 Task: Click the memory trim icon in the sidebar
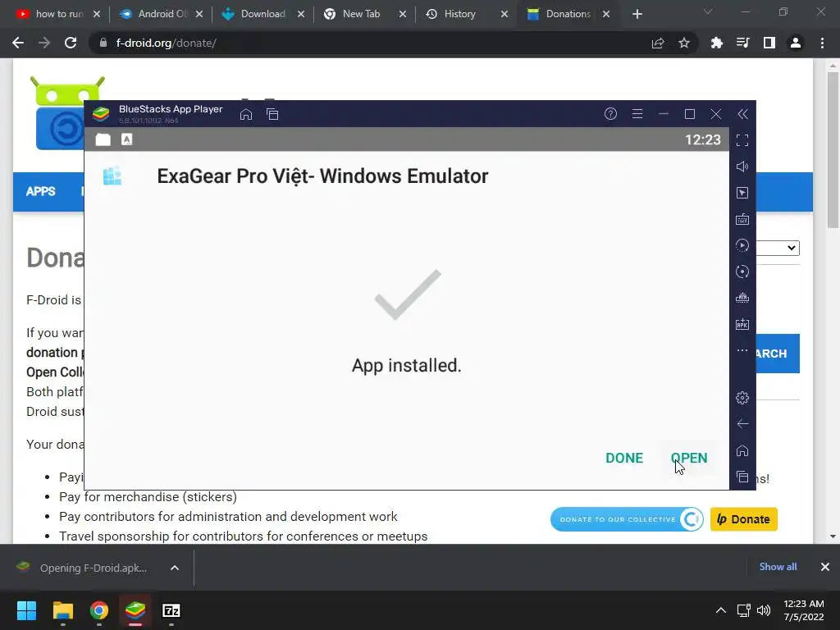point(742,298)
